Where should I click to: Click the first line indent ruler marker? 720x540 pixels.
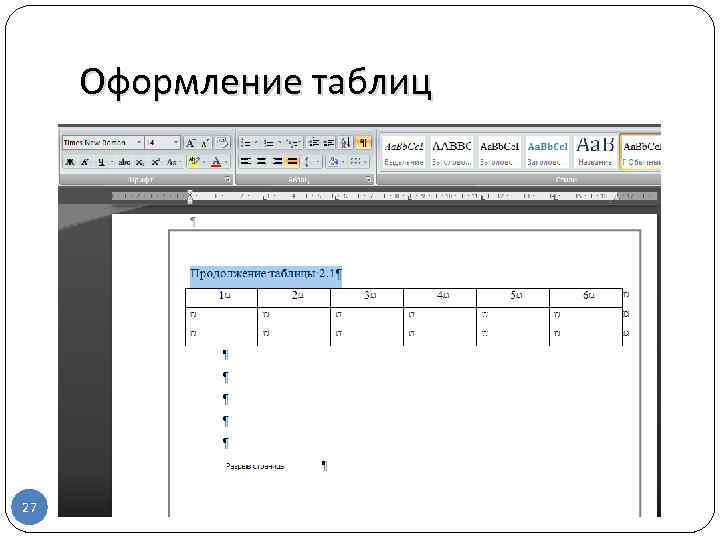190,193
